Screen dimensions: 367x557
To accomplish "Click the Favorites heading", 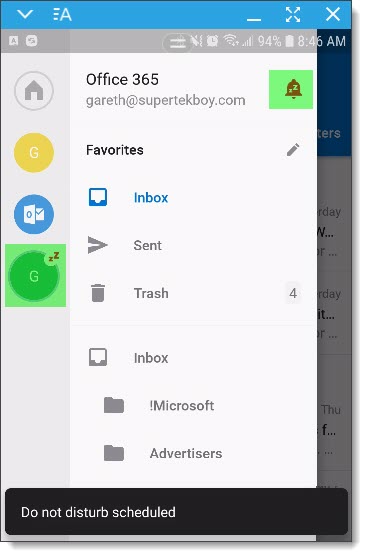I will [115, 150].
